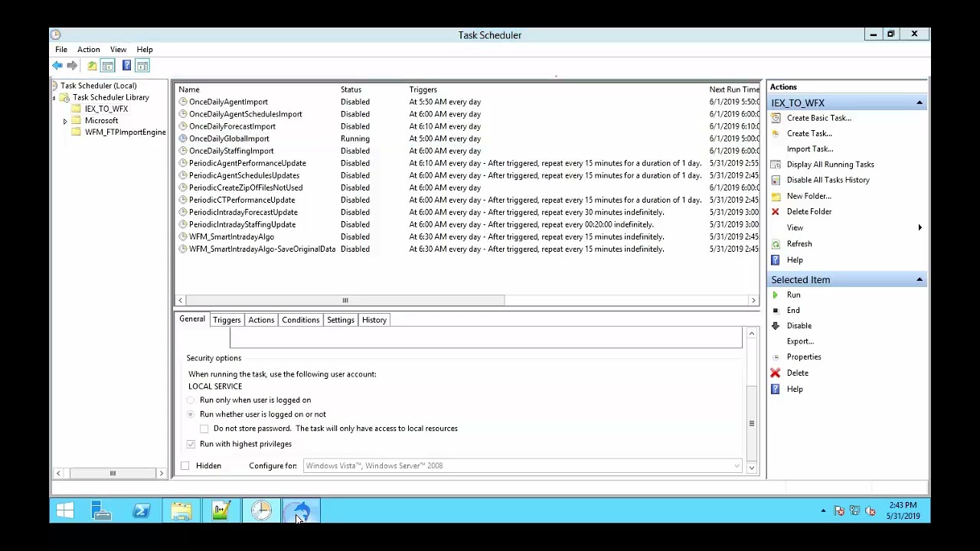Viewport: 980px width, 551px height.
Task: Open the File menu
Action: (61, 50)
